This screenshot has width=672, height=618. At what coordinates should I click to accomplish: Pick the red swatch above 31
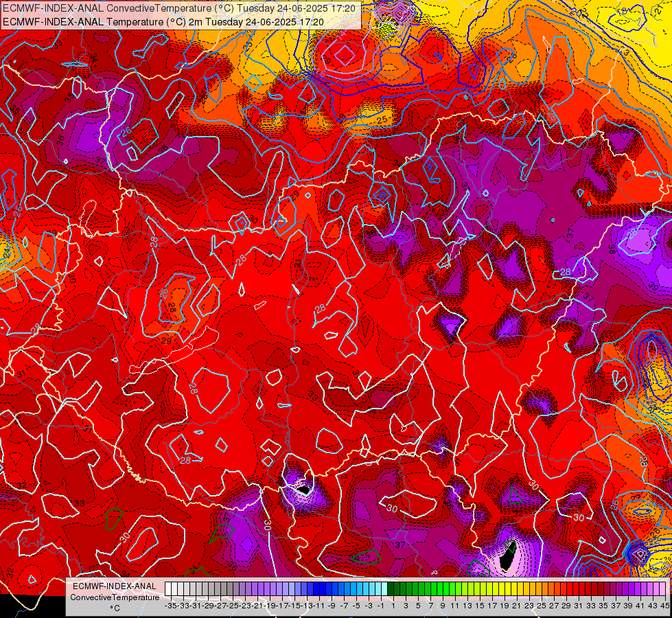576,588
